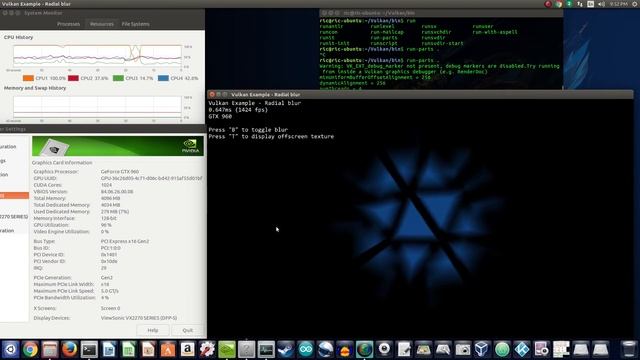The image size is (640, 360).
Task: Switch to Processes tab in System Monitor
Action: (x=68, y=24)
